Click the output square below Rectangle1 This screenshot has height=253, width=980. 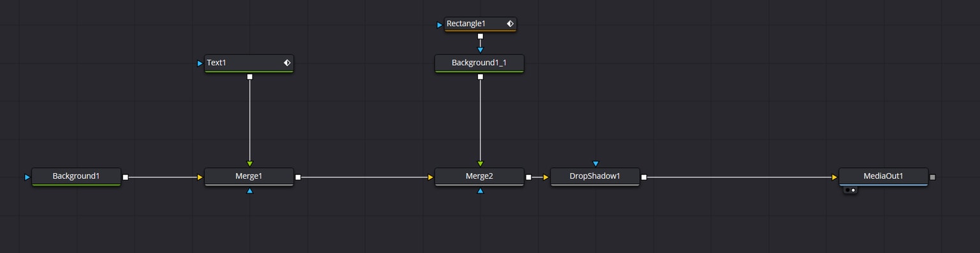click(x=480, y=36)
